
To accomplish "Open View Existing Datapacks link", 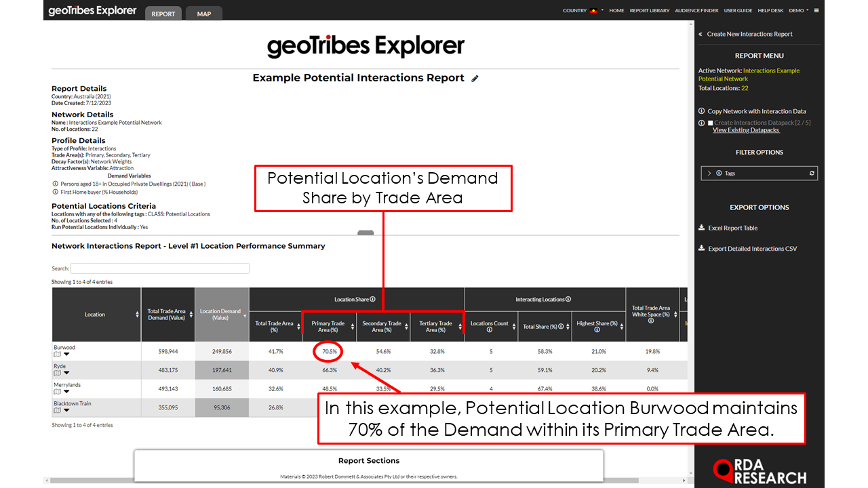I will [x=746, y=130].
